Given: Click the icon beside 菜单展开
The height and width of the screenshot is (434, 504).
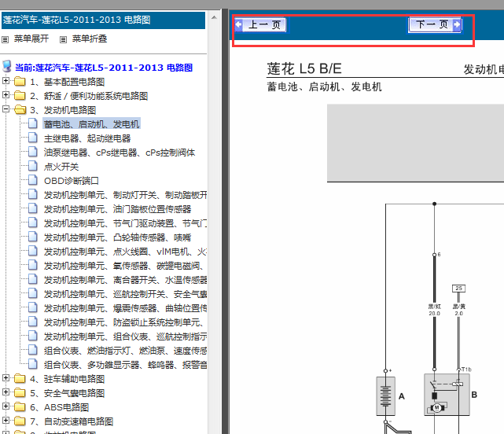Looking at the screenshot, I should click(6, 39).
